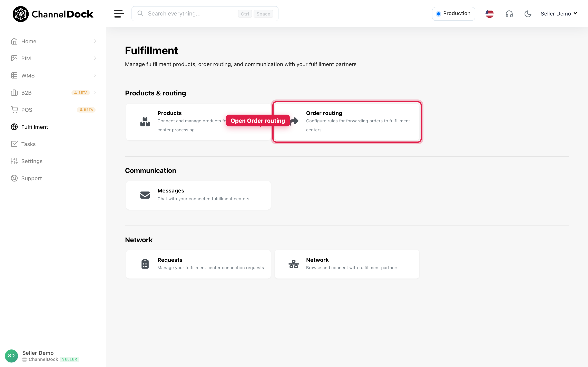
Task: Collapse sidebar with hamburger menu icon
Action: 119,14
